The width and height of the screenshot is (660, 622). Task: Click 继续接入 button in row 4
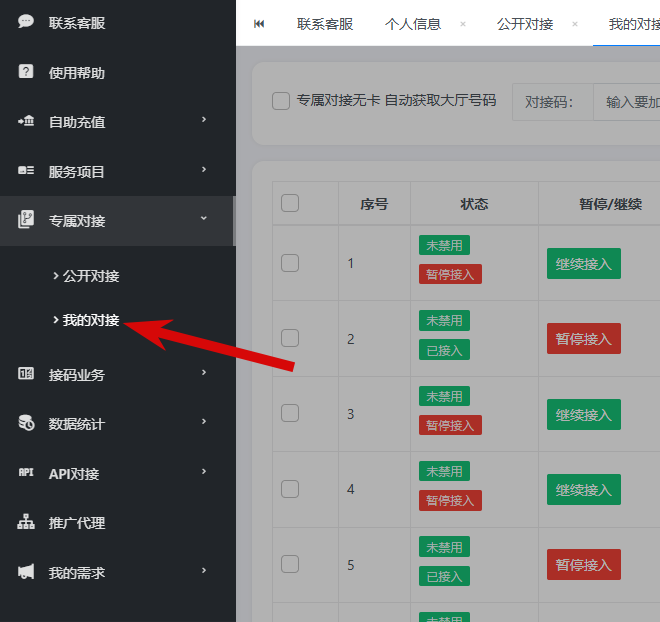(x=584, y=489)
